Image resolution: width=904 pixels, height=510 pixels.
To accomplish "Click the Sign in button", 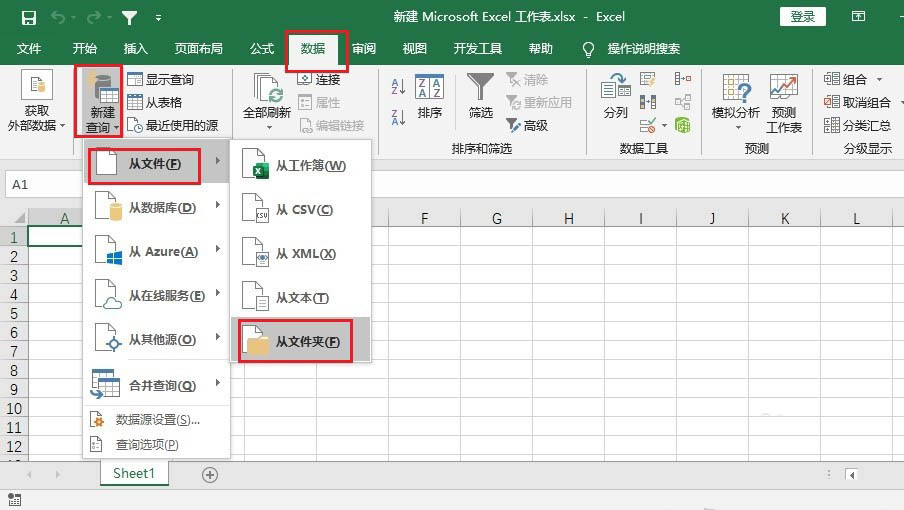I will [x=802, y=17].
